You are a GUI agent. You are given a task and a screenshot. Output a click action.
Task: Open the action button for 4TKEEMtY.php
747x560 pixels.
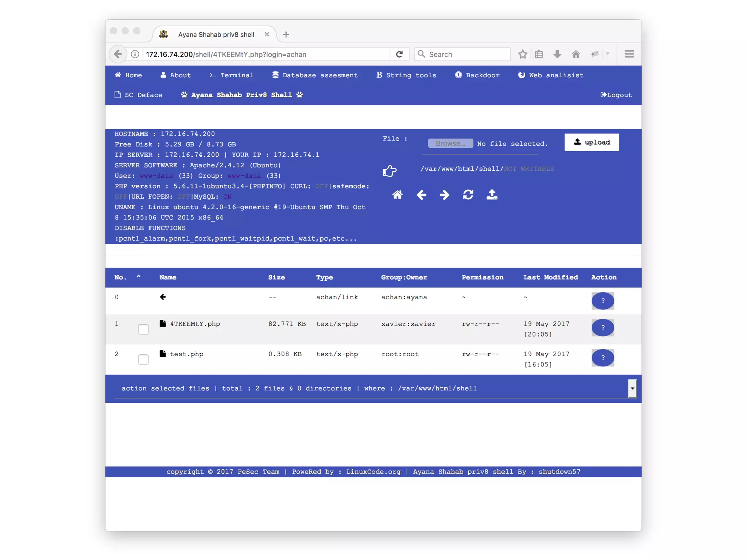pyautogui.click(x=603, y=327)
